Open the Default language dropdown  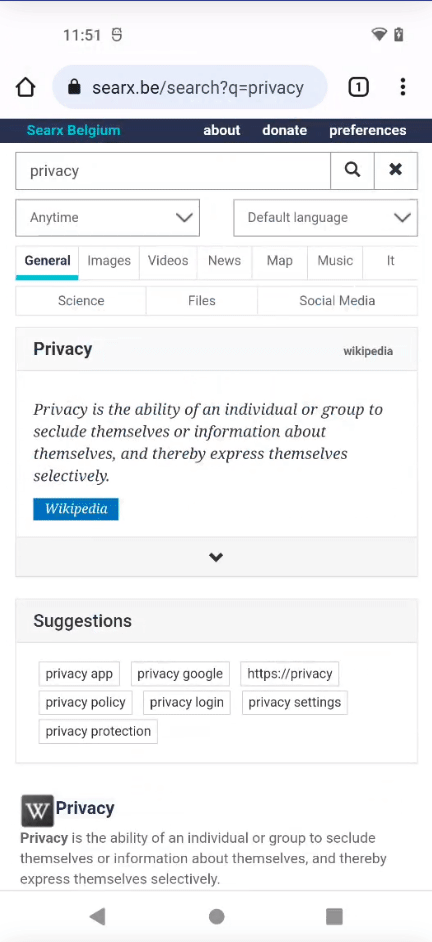point(325,217)
